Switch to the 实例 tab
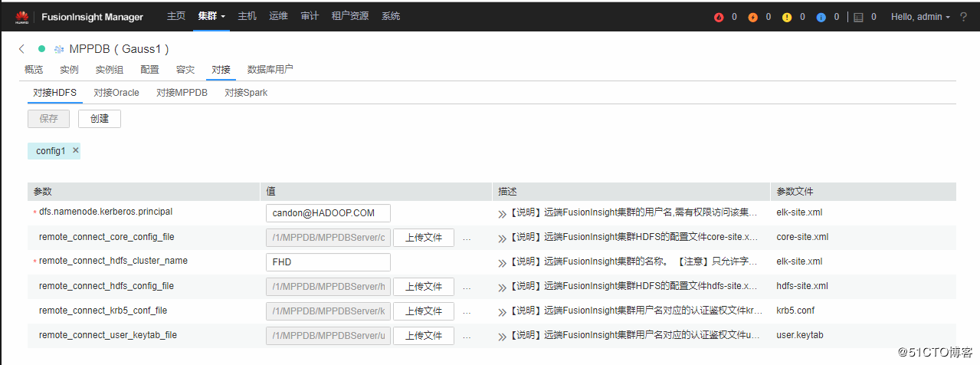 point(69,70)
